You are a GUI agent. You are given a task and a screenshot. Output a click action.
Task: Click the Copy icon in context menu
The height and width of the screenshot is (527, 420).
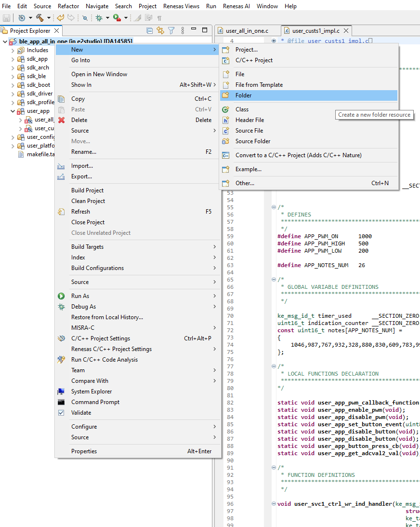click(x=61, y=99)
